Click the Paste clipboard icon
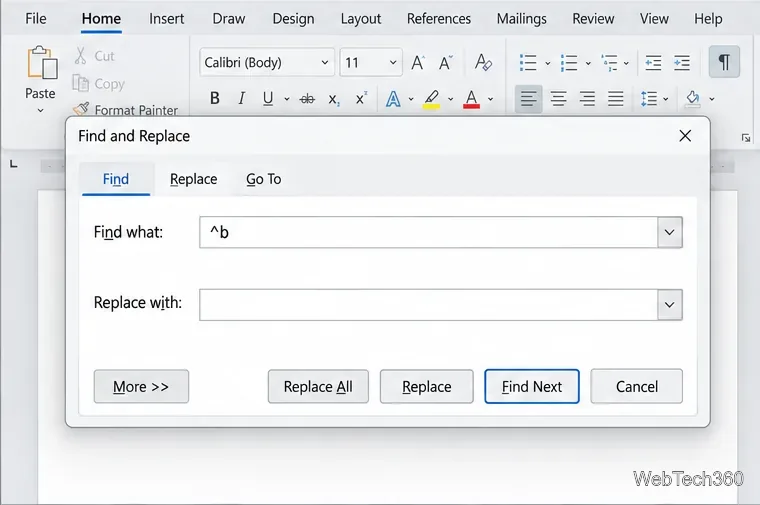 tap(42, 63)
